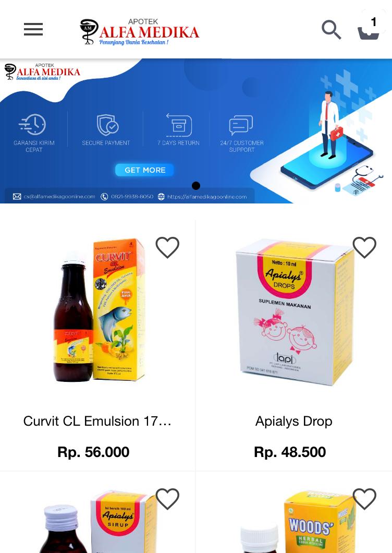Click the Secure Payment shield icon

coord(107,125)
